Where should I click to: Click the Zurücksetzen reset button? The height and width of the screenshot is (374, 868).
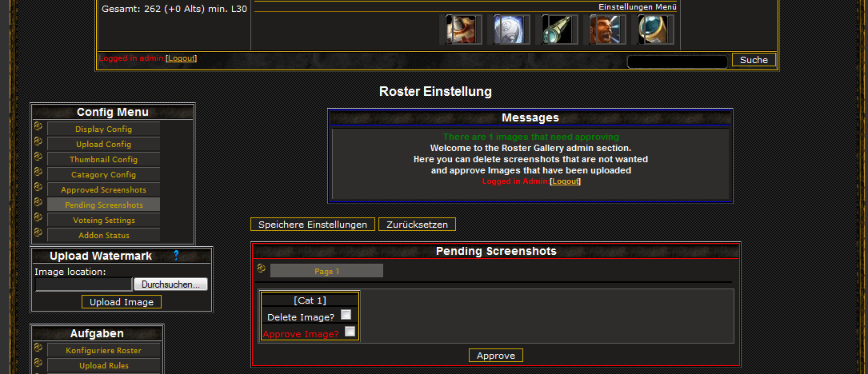point(417,224)
